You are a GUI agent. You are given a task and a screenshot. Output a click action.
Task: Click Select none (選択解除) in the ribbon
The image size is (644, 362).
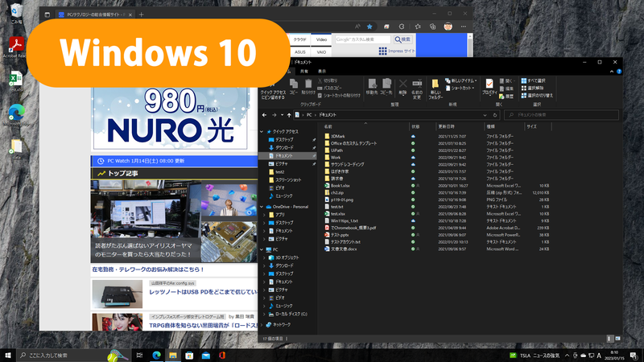[532, 88]
